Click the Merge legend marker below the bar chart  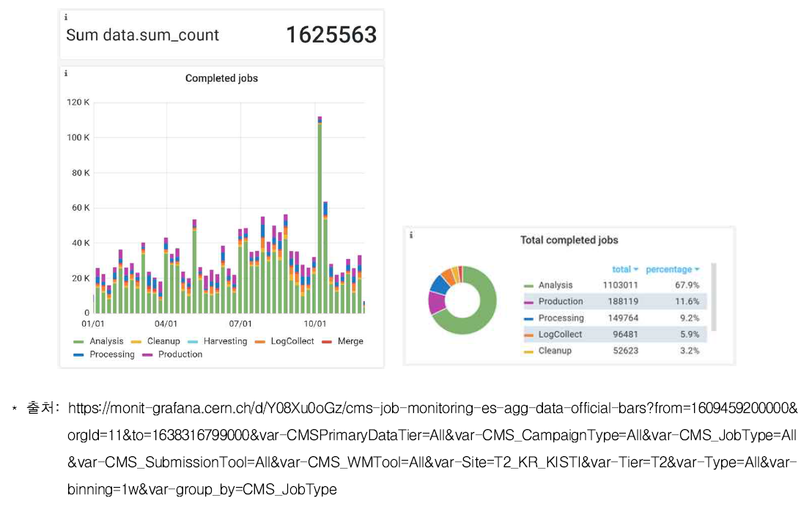point(328,341)
